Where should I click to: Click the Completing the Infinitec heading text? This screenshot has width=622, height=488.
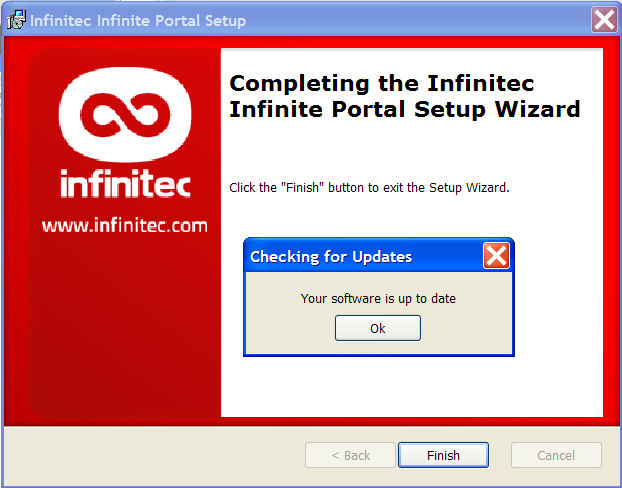point(405,96)
